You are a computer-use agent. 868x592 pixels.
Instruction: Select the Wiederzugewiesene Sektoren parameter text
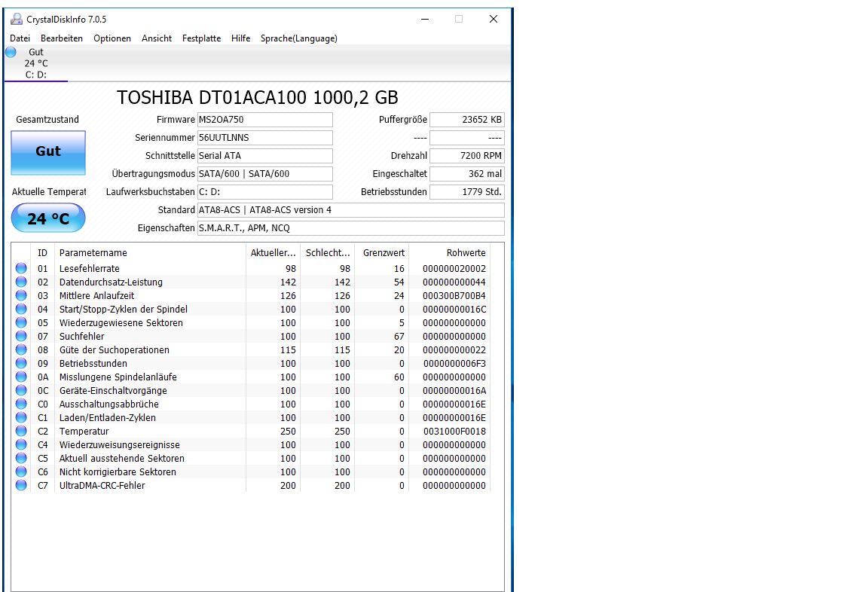click(x=121, y=322)
